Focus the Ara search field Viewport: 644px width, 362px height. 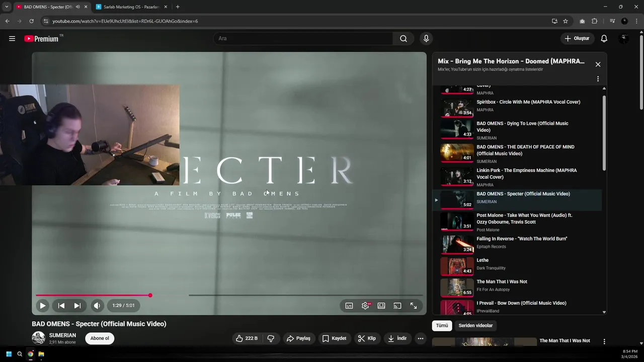303,39
